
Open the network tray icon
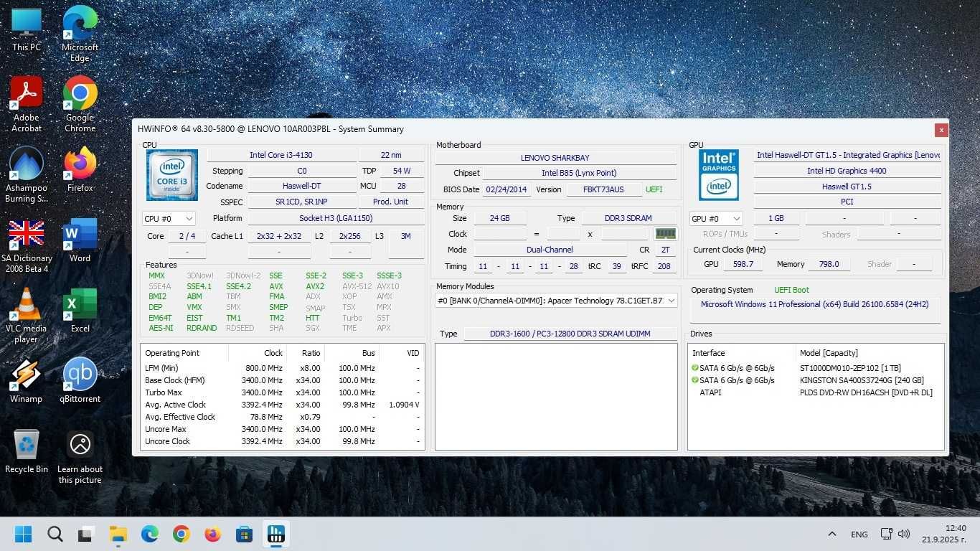[887, 534]
